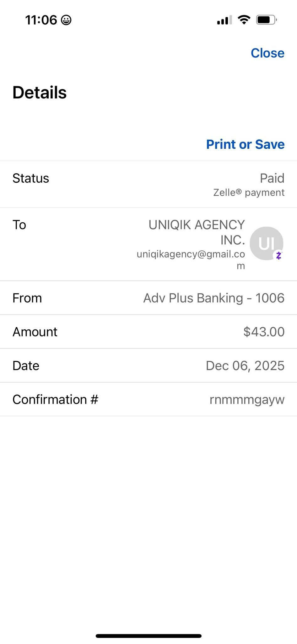Tap the cellular signal bars icon
The width and height of the screenshot is (297, 644).
[224, 20]
